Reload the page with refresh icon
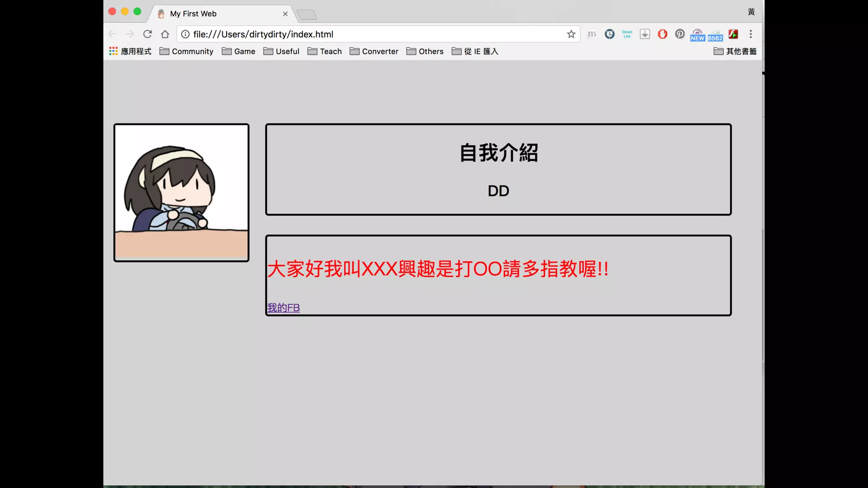This screenshot has height=488, width=868. (x=147, y=34)
